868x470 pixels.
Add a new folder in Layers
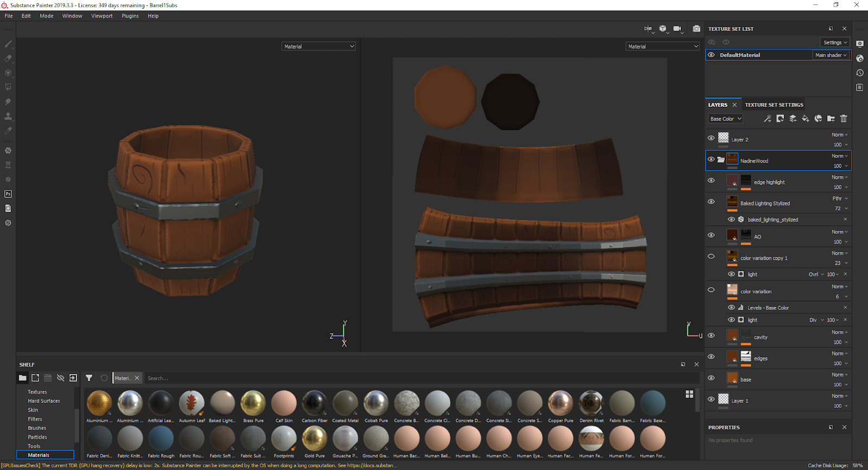tap(831, 119)
